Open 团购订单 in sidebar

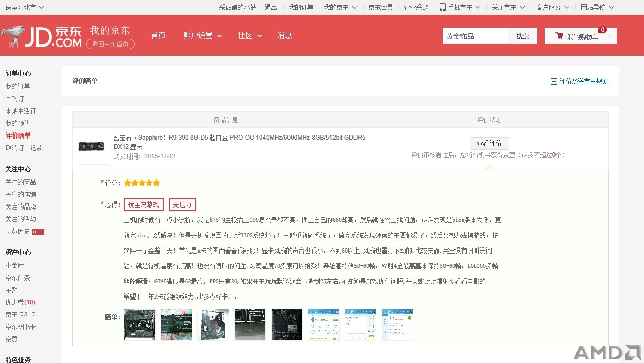18,99
